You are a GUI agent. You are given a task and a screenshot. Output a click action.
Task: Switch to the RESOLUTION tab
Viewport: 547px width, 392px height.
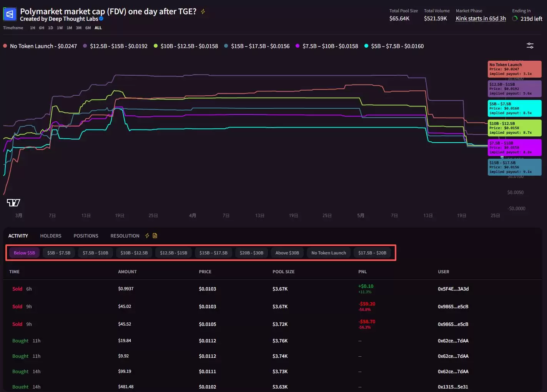coord(125,236)
